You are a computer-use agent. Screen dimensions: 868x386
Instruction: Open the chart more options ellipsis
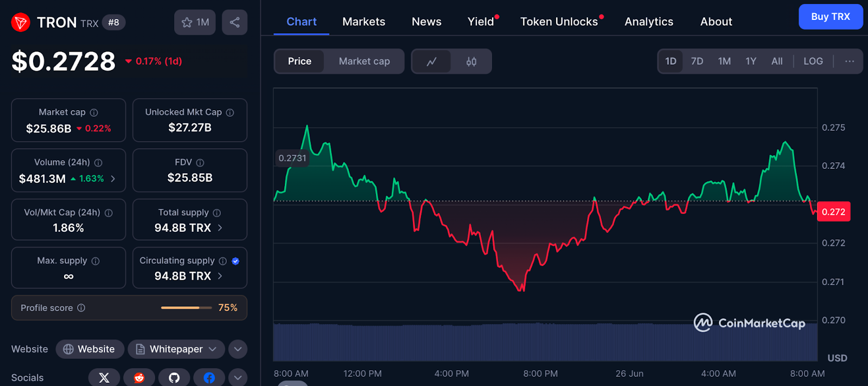(x=850, y=61)
